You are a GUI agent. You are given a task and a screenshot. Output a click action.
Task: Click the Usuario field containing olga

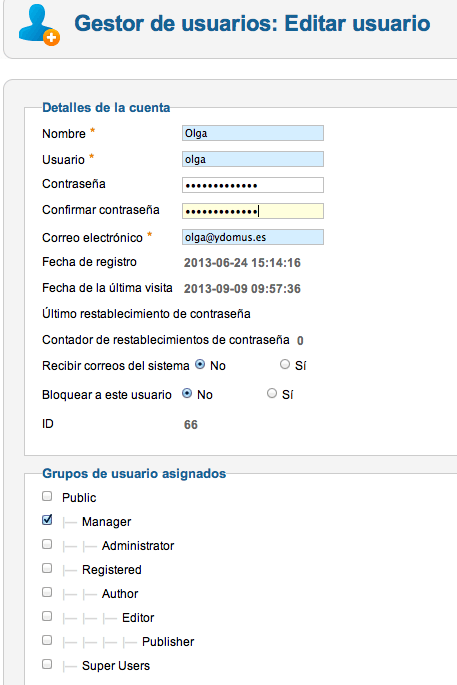point(253,159)
